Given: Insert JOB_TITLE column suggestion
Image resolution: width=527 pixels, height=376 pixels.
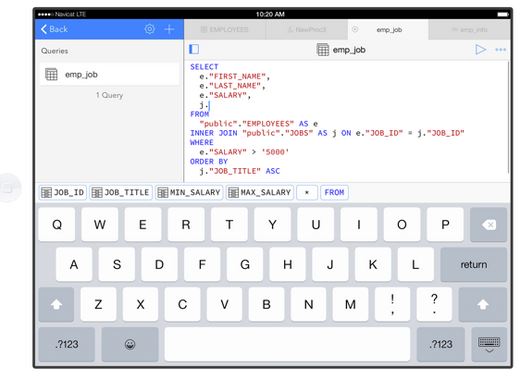Looking at the screenshot, I should 121,193.
